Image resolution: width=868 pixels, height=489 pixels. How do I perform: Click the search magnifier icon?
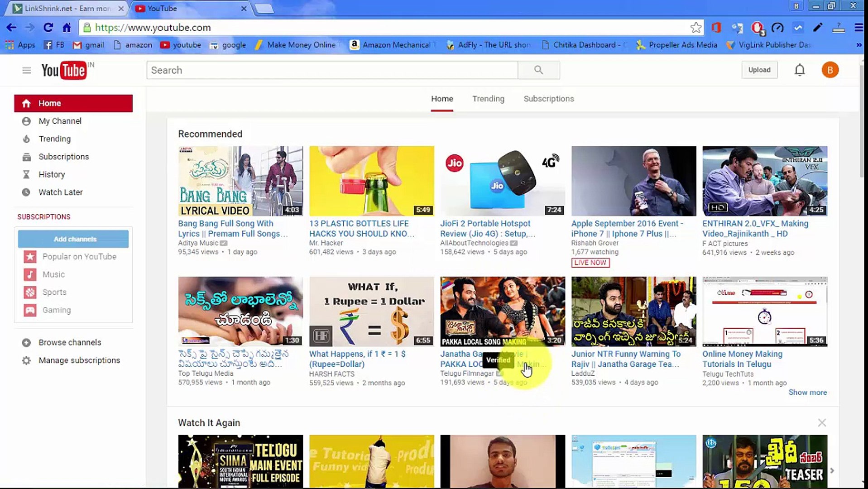tap(538, 70)
